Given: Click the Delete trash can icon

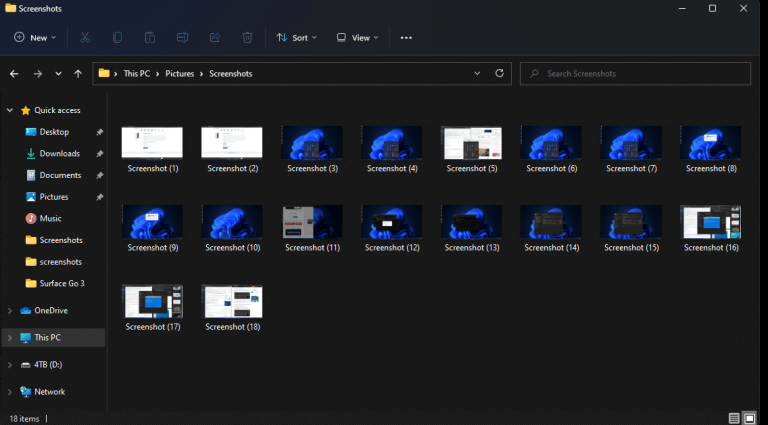Looking at the screenshot, I should [x=247, y=38].
